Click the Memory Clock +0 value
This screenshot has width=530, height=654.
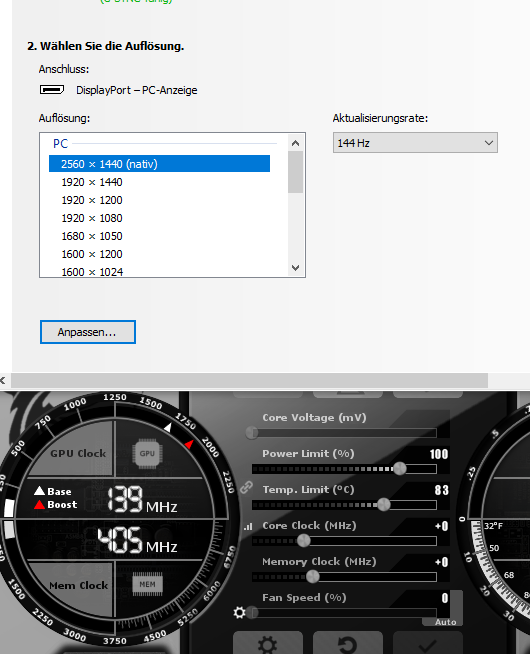coord(441,562)
